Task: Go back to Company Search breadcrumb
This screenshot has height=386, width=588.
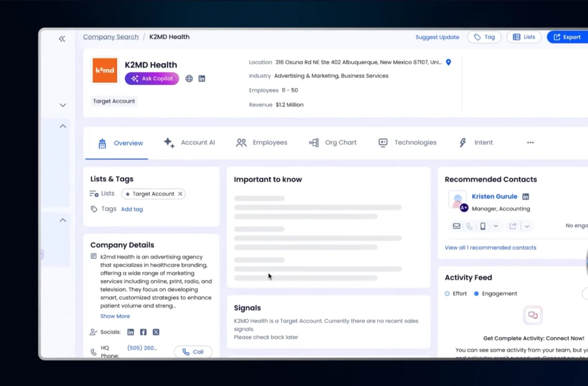Action: pyautogui.click(x=111, y=37)
